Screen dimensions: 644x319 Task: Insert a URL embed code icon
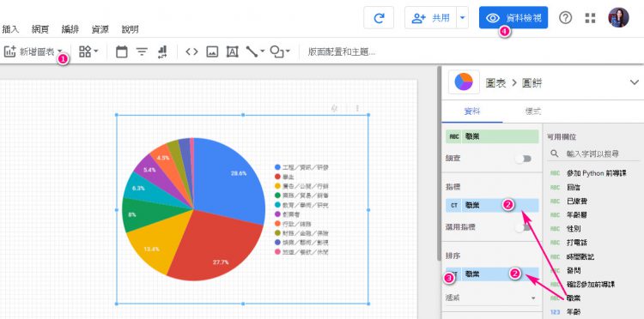(x=191, y=51)
